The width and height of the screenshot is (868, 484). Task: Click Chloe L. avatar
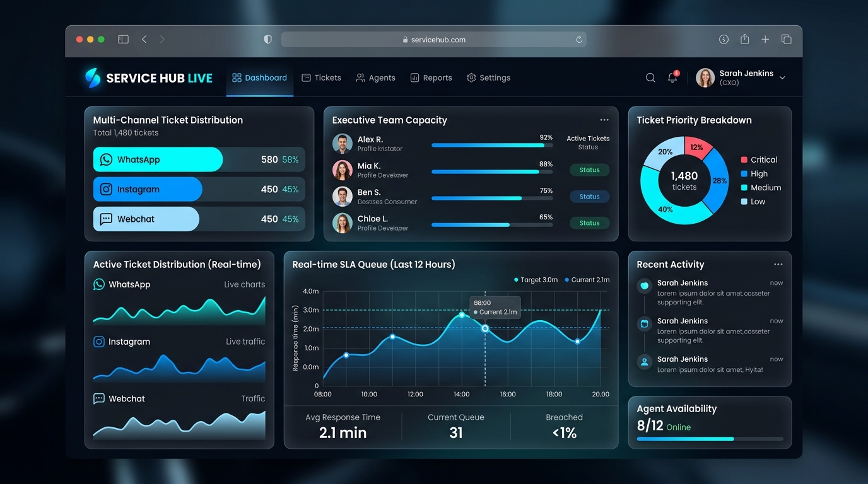(x=343, y=223)
